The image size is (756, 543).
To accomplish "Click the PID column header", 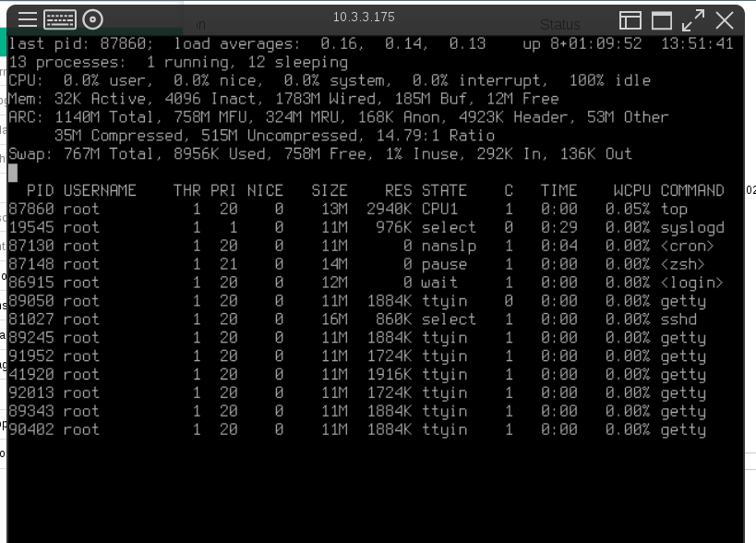I will 40,190.
